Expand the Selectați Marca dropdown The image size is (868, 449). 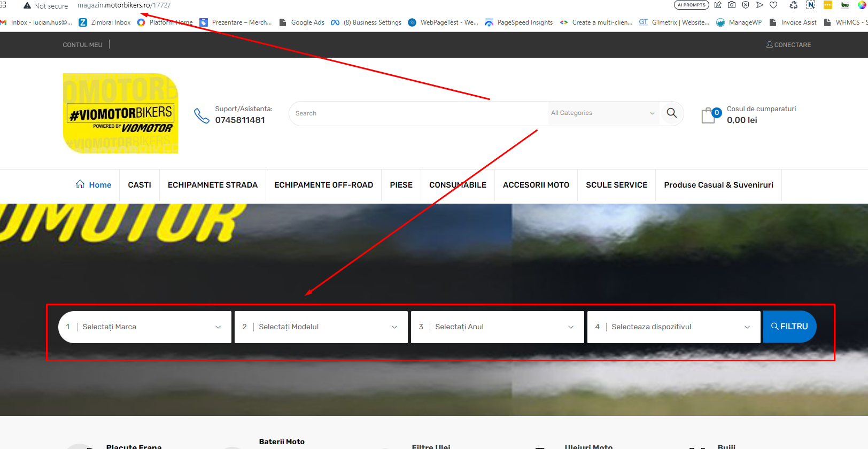(x=145, y=327)
